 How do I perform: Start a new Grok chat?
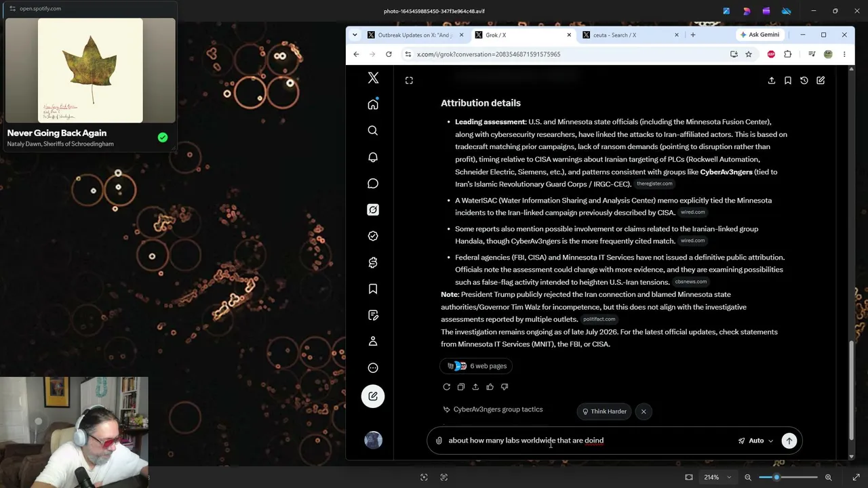click(821, 81)
